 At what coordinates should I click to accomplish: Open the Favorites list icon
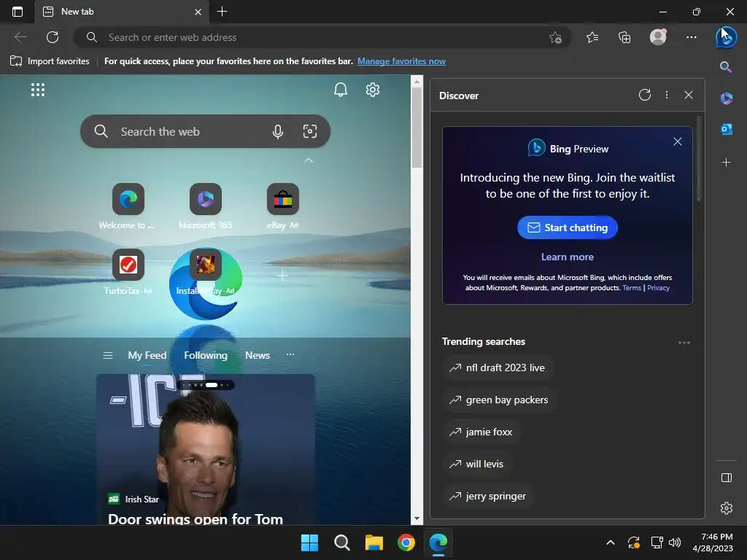point(592,37)
